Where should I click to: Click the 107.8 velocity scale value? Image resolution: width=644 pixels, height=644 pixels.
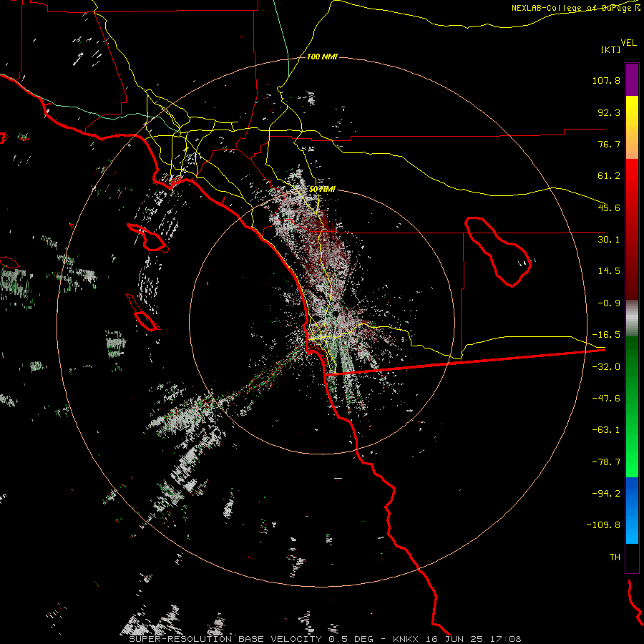(606, 80)
